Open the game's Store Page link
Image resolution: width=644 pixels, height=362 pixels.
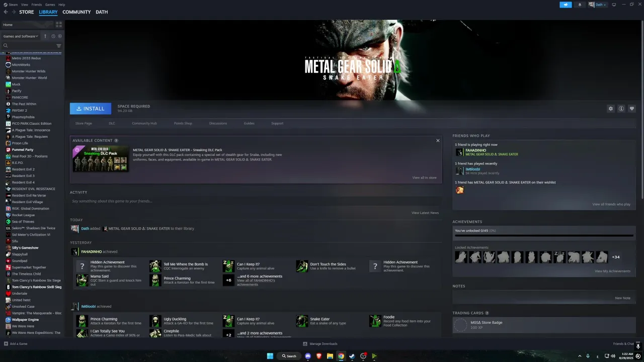tap(84, 123)
